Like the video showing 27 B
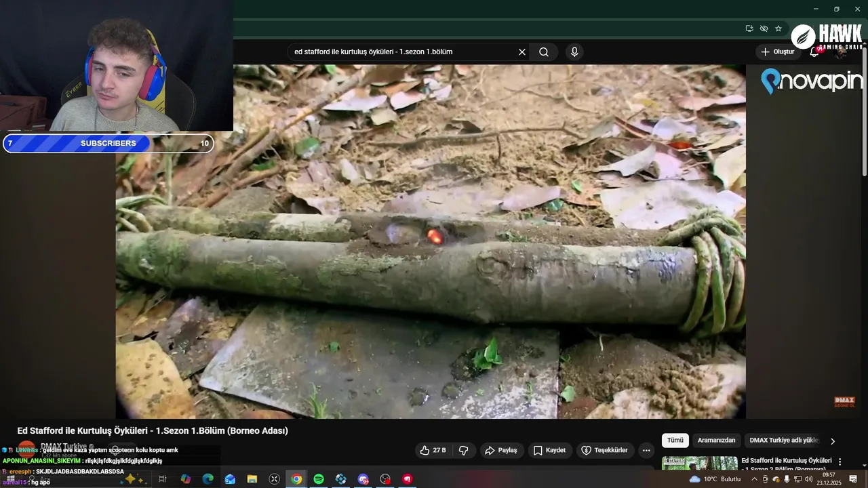 (433, 450)
